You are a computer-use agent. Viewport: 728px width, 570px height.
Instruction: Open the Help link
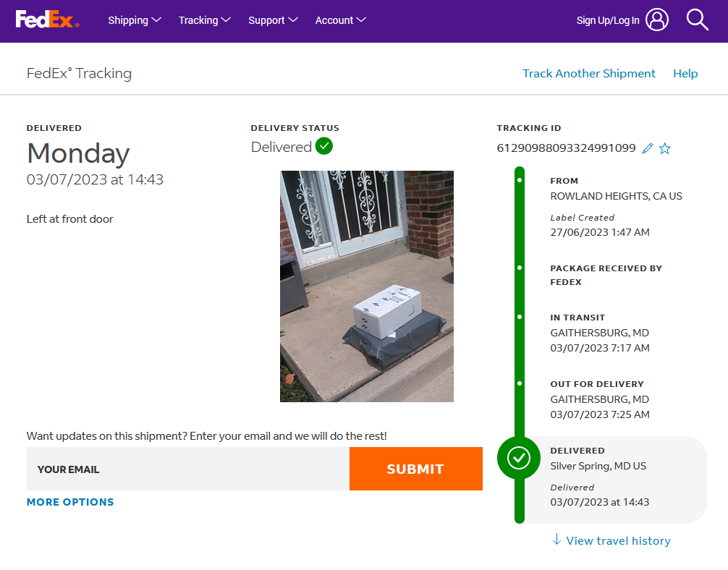click(685, 73)
